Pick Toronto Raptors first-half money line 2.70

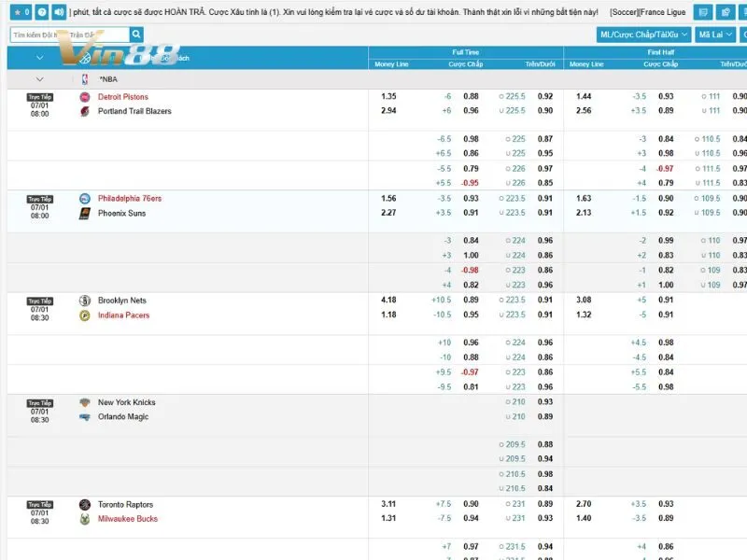tap(584, 503)
